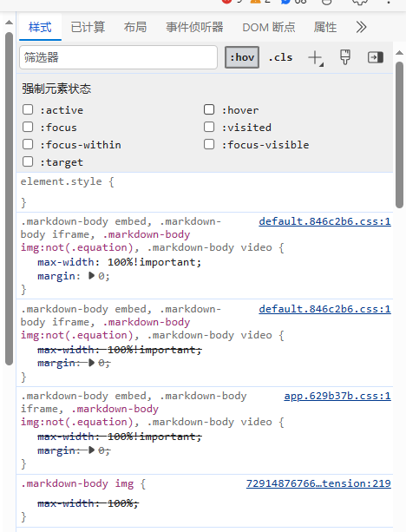
Task: Check the :focus-within state
Action: tap(28, 144)
